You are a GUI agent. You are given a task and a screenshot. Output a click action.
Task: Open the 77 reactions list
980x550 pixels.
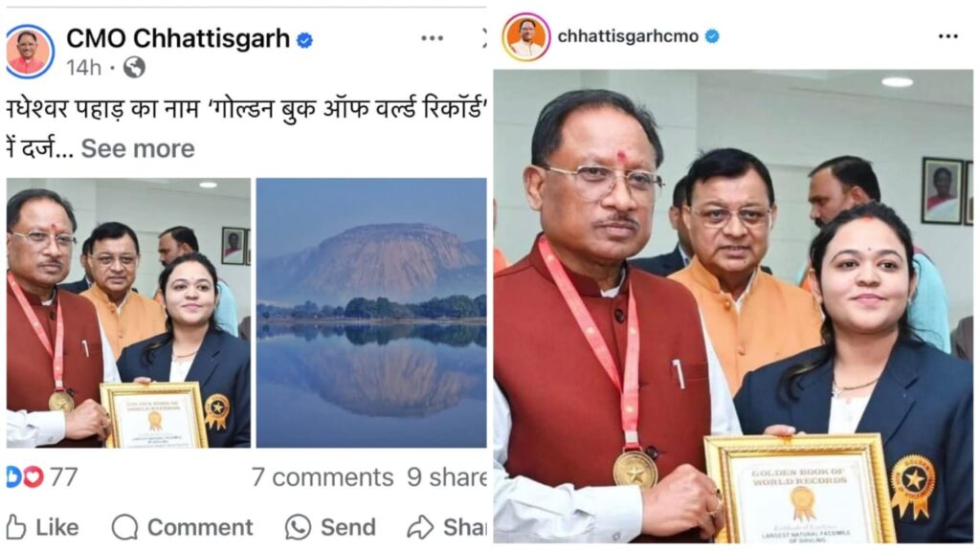[x=64, y=477]
